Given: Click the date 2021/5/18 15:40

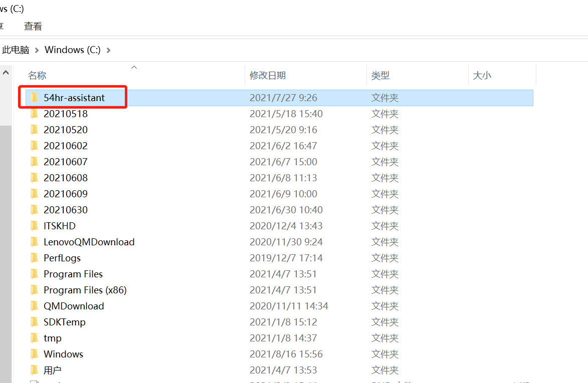Looking at the screenshot, I should coord(286,114).
